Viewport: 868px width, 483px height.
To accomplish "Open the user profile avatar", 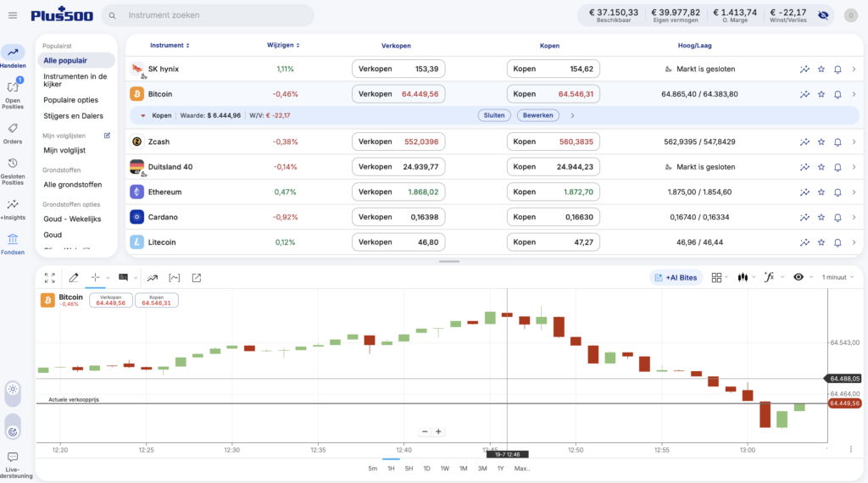I will pos(851,15).
